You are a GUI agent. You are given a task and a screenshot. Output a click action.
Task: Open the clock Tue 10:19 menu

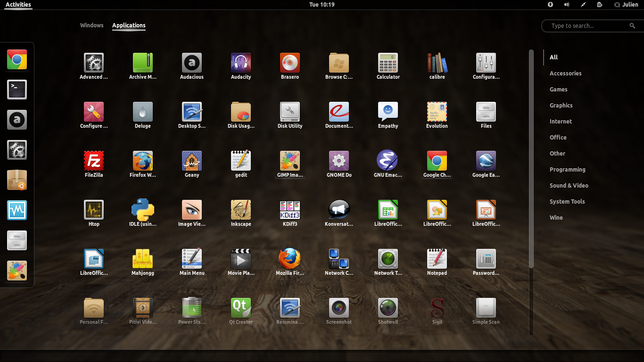point(322,5)
